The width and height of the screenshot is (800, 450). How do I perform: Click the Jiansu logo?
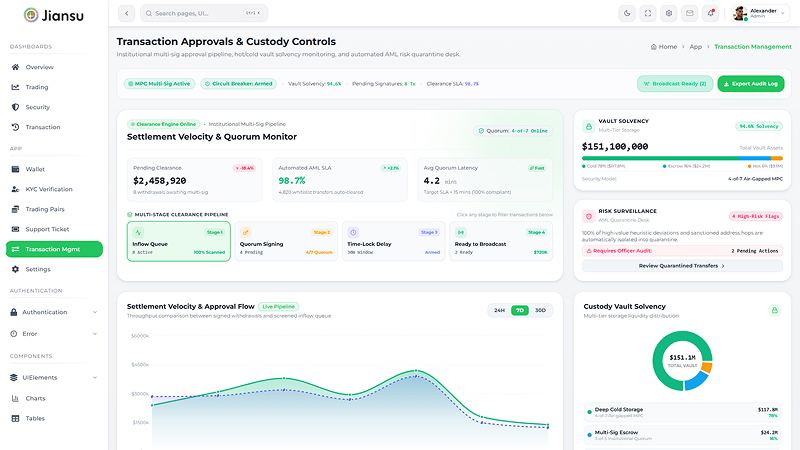(x=54, y=15)
